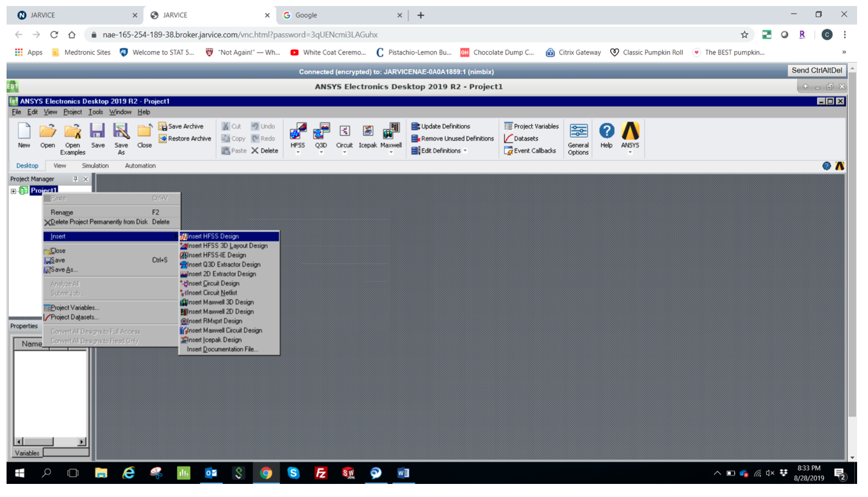This screenshot has height=497, width=868.
Task: Switch to the Automation ribbon tab
Action: (140, 166)
